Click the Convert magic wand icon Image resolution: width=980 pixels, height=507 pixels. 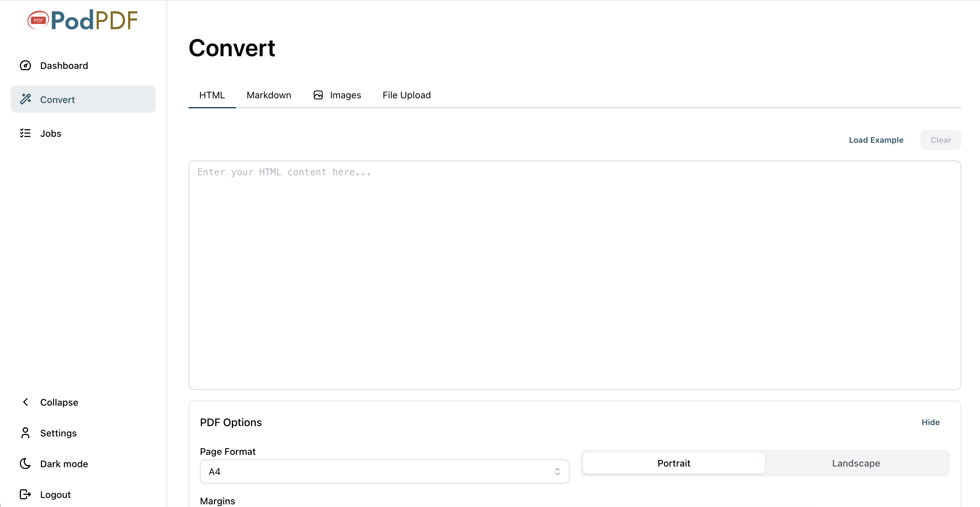pos(25,99)
